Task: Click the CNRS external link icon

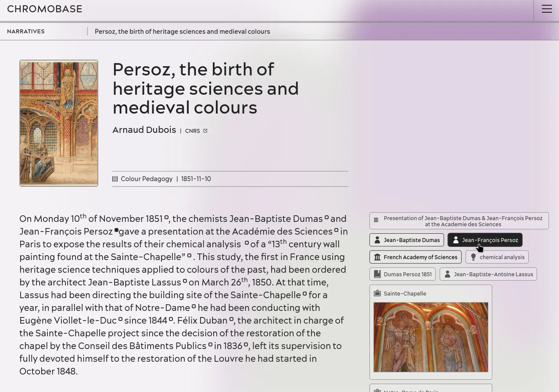Action: tap(205, 131)
